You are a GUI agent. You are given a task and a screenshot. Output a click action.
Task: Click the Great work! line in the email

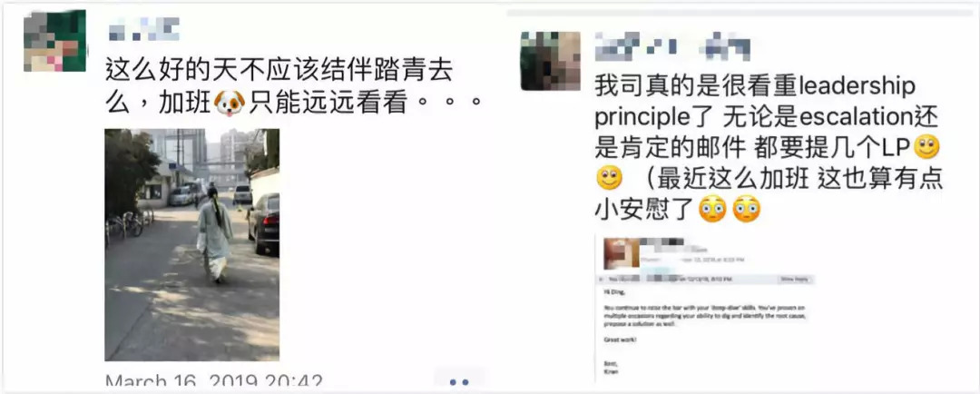(621, 340)
